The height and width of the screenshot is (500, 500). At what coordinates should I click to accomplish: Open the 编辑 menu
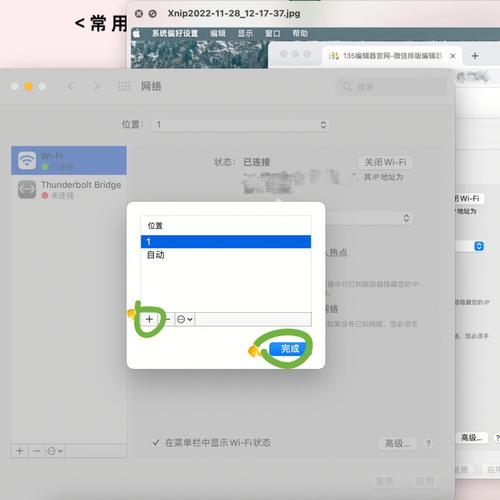point(218,33)
